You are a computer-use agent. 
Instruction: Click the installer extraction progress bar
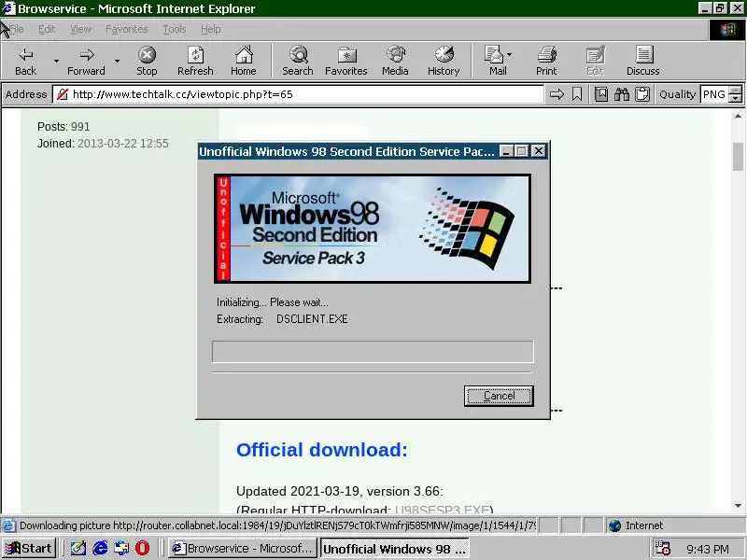[x=373, y=352]
